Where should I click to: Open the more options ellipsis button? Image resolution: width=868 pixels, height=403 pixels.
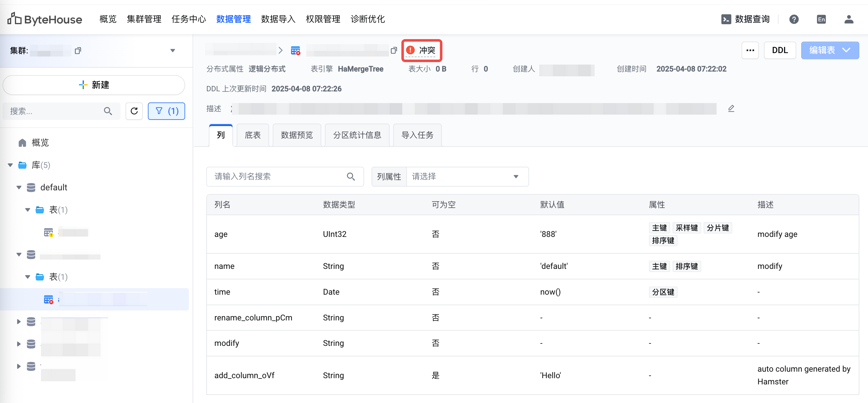pos(750,51)
